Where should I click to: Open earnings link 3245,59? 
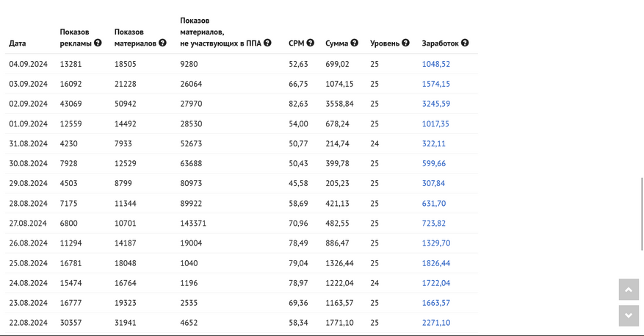coord(435,104)
